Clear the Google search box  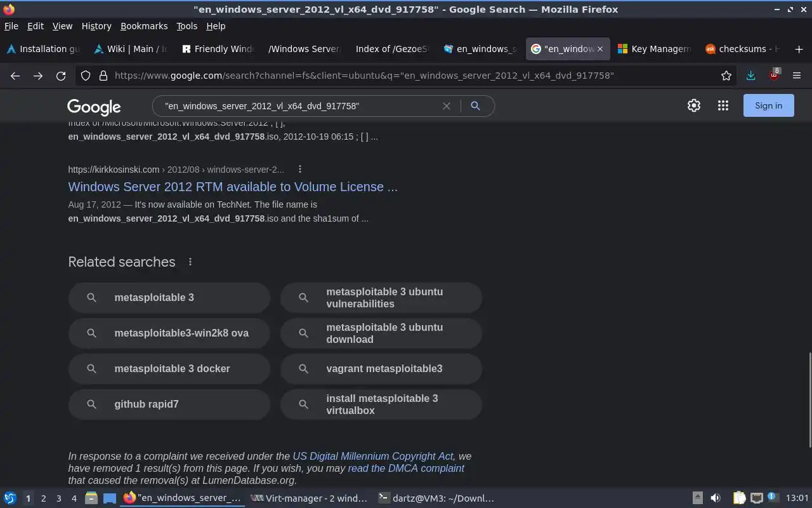tap(447, 106)
